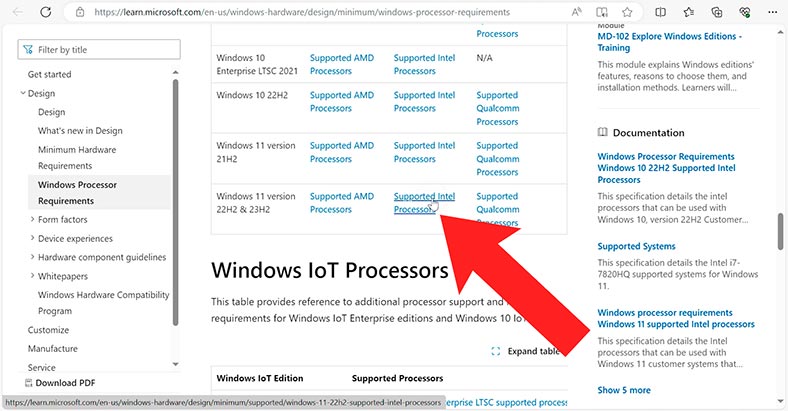Click Windows IoT Edition column header
Image resolution: width=788 pixels, height=411 pixels.
tap(260, 378)
